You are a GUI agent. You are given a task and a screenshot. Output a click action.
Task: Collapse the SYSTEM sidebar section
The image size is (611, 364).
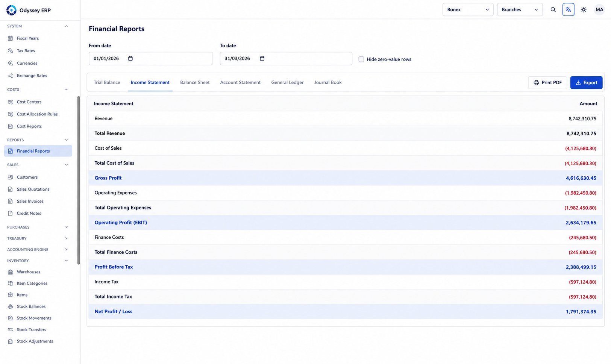(67, 26)
